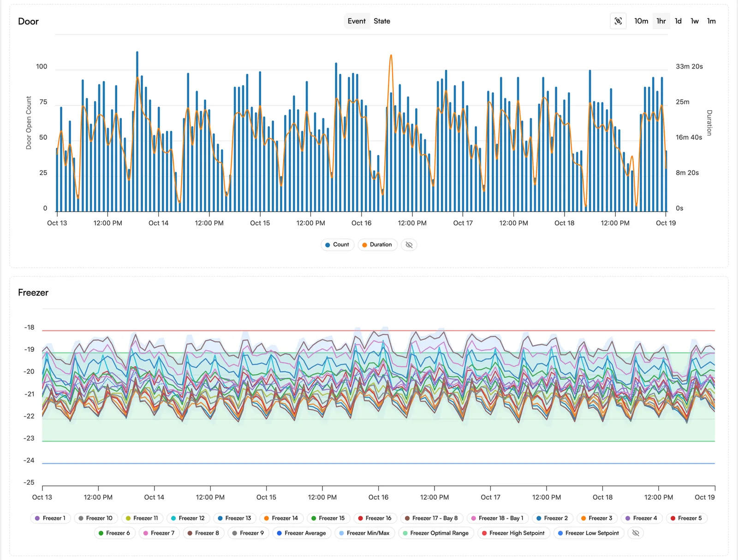Click the zoom-to-selection icon in Door panel
The image size is (738, 560).
click(618, 21)
